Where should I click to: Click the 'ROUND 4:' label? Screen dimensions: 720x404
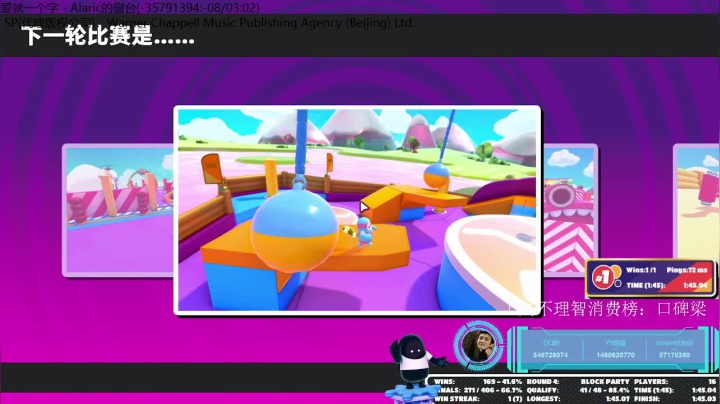point(543,382)
